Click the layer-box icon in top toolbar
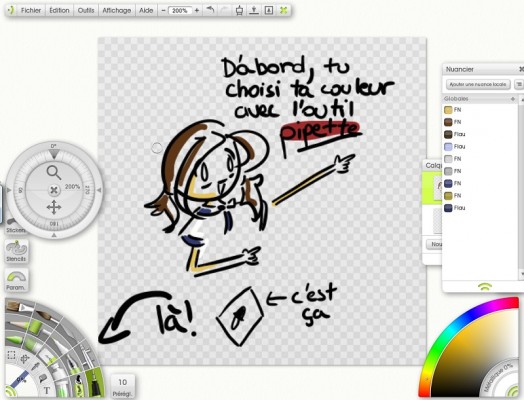Viewport: 524px width, 400px height. (269, 10)
